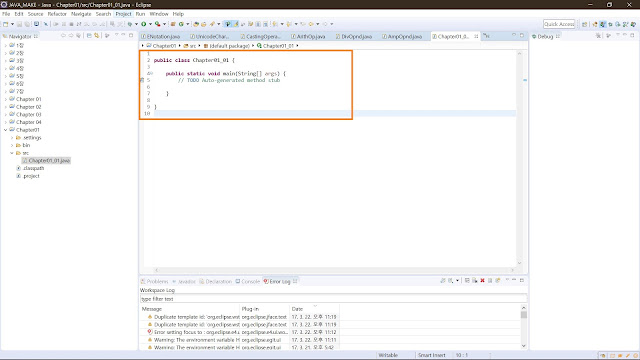Click Link with Editor in Navigator
640x360 pixels.
coord(97,36)
